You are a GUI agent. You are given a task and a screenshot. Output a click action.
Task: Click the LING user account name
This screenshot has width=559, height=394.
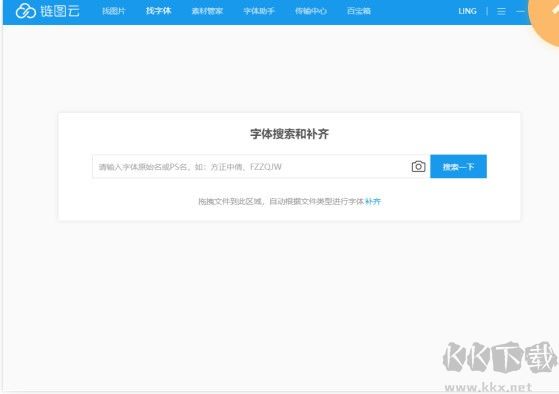[467, 11]
